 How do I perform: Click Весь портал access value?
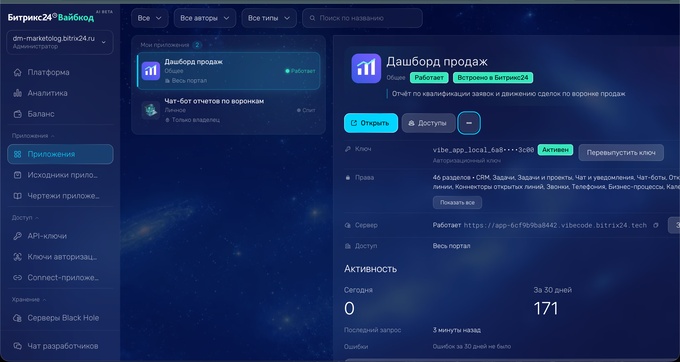pos(451,246)
